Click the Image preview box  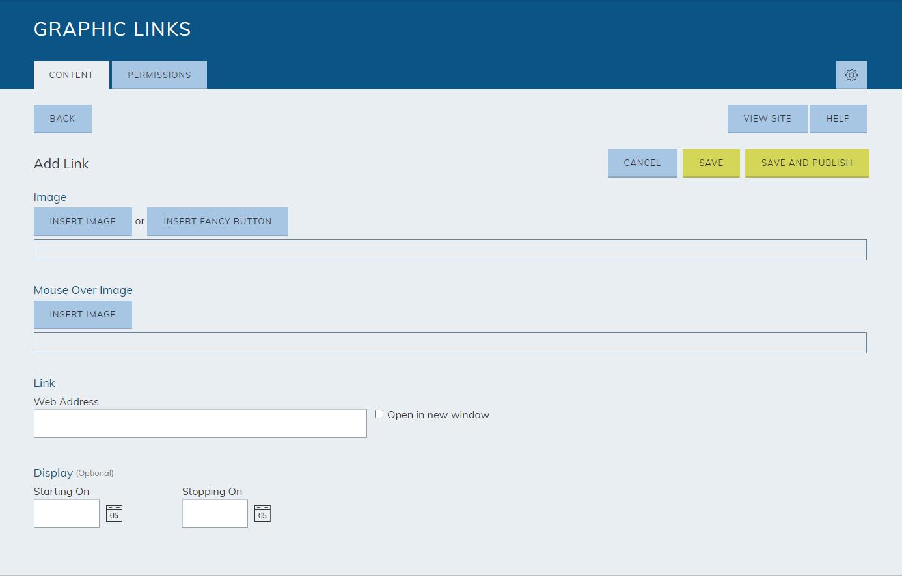(450, 250)
